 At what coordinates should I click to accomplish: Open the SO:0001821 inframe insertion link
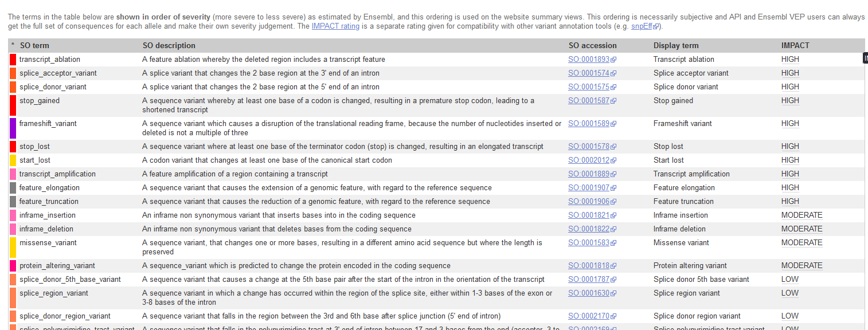pyautogui.click(x=589, y=215)
